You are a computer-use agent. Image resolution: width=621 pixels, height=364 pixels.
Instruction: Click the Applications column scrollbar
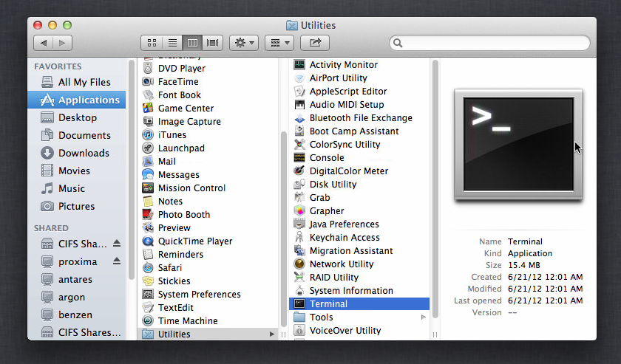(283, 230)
